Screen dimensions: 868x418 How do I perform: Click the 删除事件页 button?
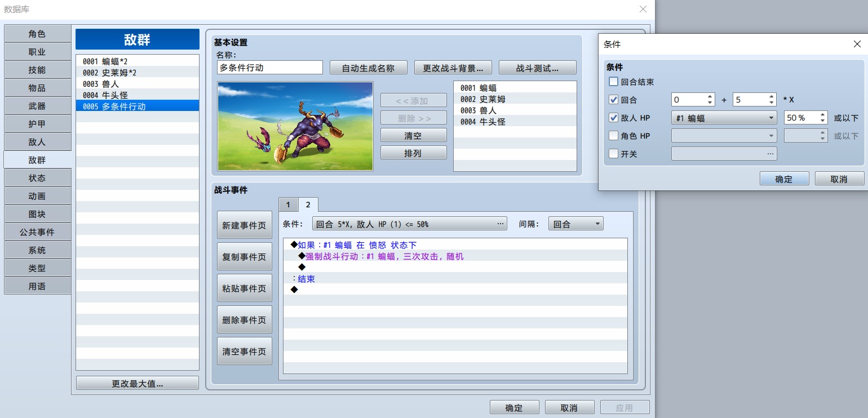coord(245,320)
